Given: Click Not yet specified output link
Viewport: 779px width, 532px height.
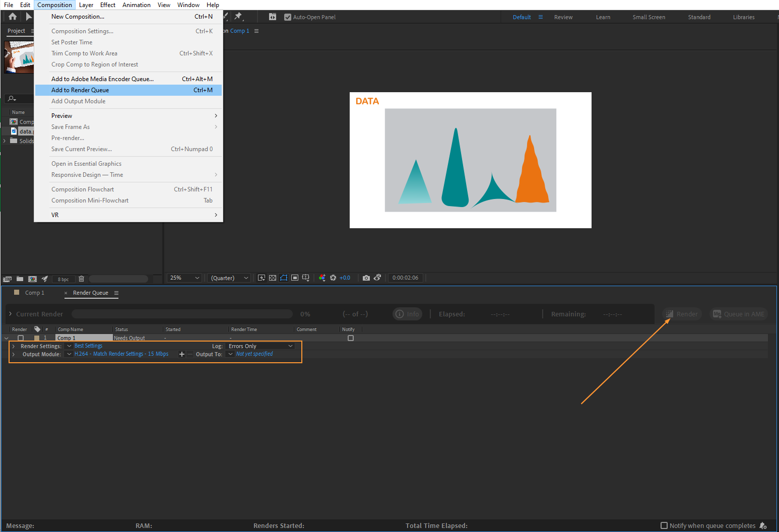Looking at the screenshot, I should [254, 354].
